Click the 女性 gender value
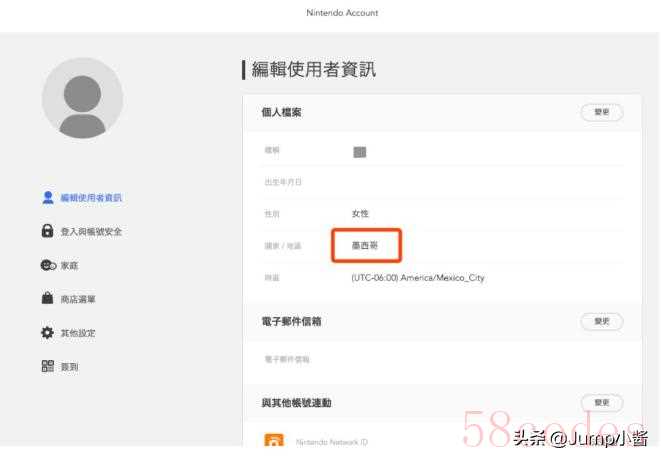 click(360, 214)
